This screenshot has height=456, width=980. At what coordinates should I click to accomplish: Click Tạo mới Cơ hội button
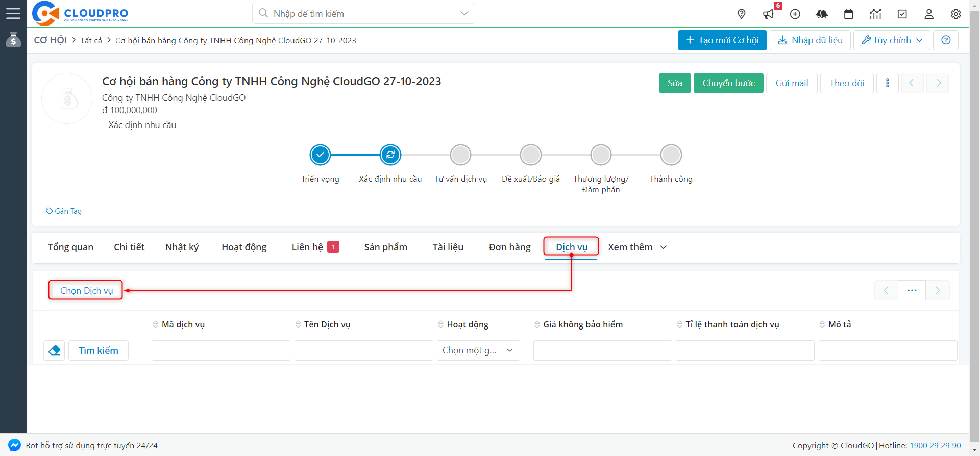click(x=722, y=40)
